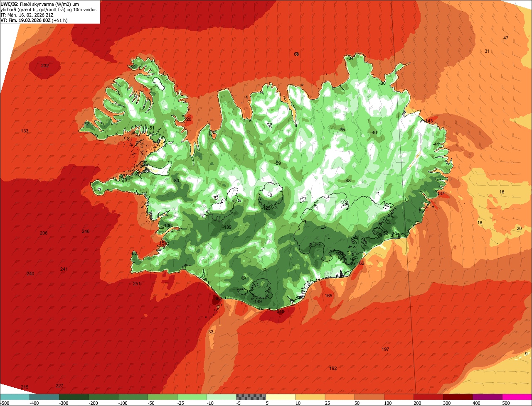Click the flux value 162 on the map
This screenshot has width=532, height=406.
tap(360, 264)
